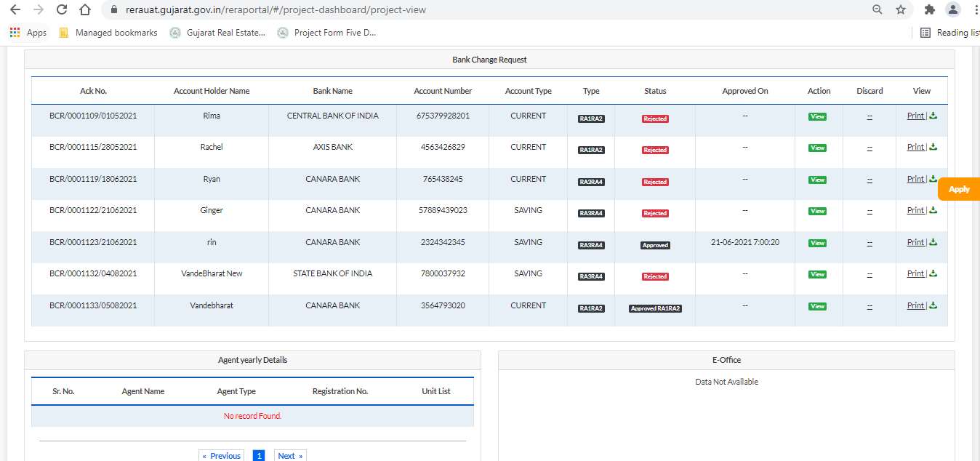Download document for Rima's request
The height and width of the screenshot is (461, 980).
[x=933, y=116]
